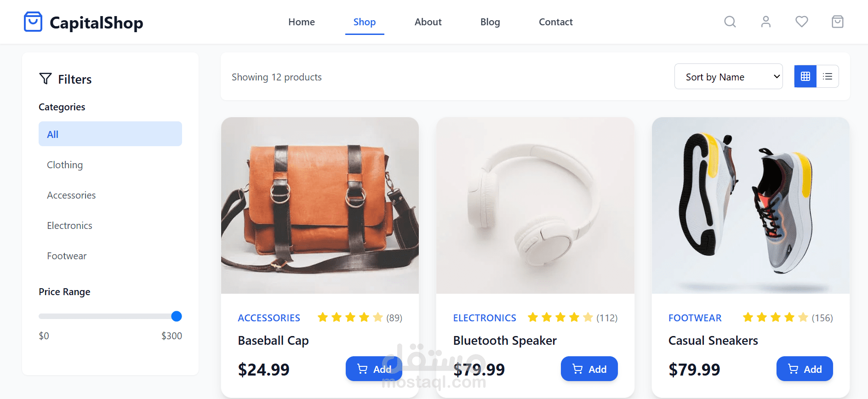Click the CapitalShop logo icon
This screenshot has height=399, width=868.
pos(33,21)
